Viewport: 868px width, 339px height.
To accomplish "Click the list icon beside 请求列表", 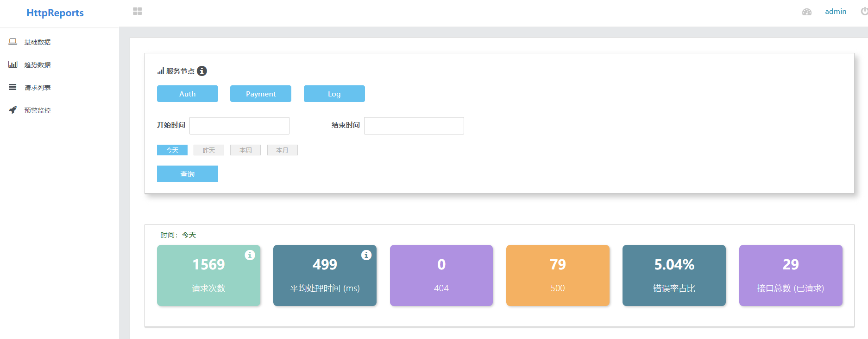I will coord(13,87).
